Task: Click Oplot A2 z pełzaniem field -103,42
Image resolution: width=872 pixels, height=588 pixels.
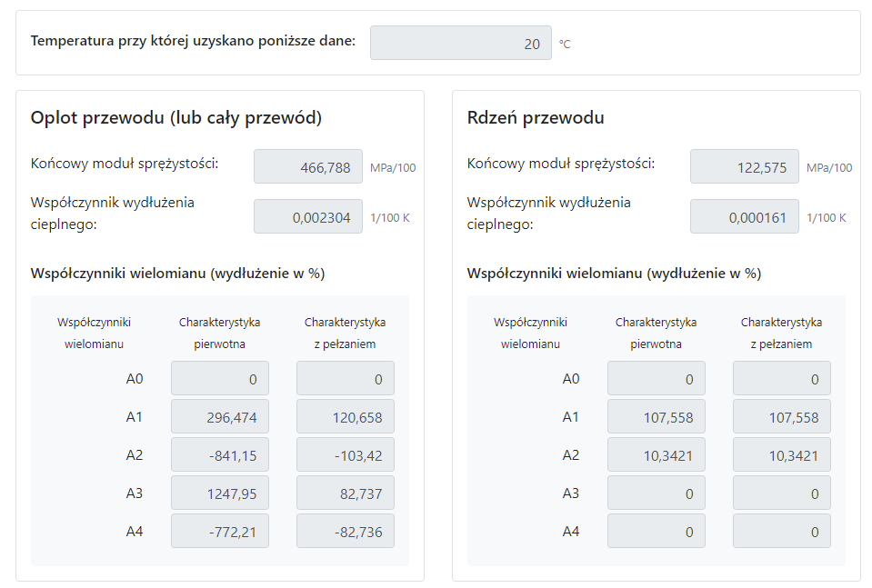Action: coord(346,454)
